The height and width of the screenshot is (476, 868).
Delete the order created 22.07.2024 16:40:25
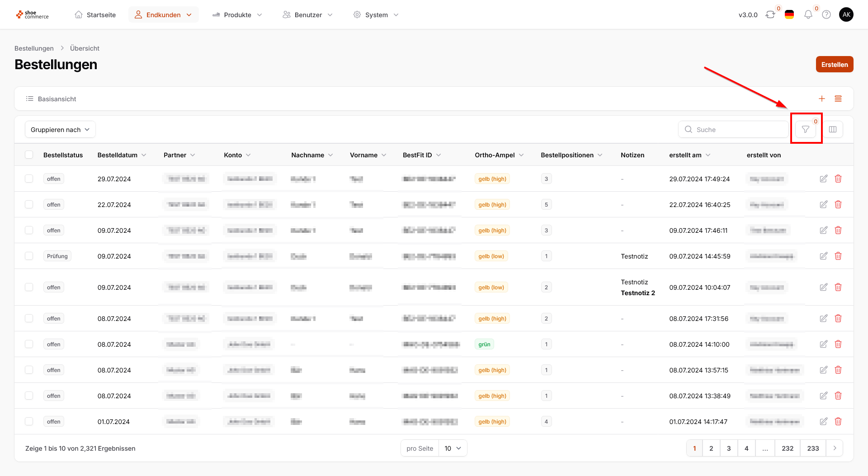tap(838, 205)
